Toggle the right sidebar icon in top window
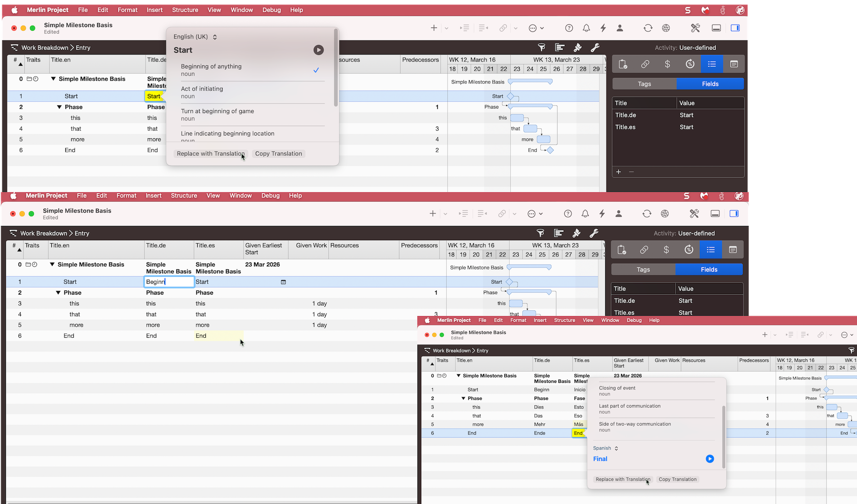The image size is (857, 504). [735, 28]
